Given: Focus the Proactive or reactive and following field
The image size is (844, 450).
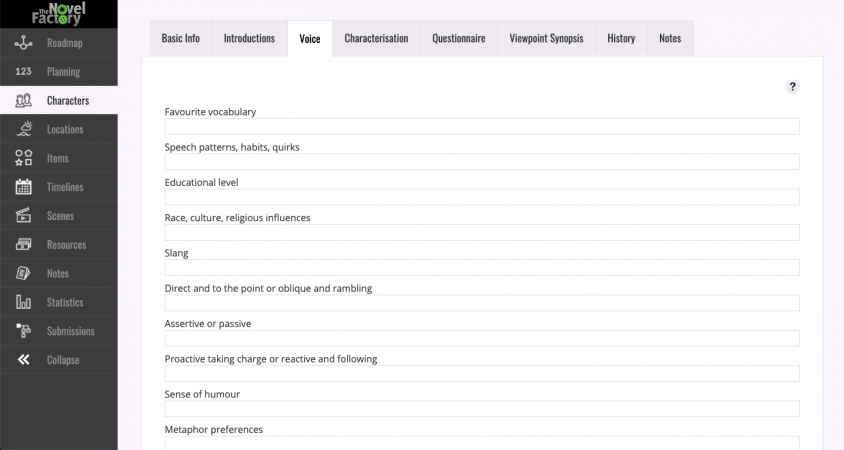Looking at the screenshot, I should pyautogui.click(x=482, y=374).
